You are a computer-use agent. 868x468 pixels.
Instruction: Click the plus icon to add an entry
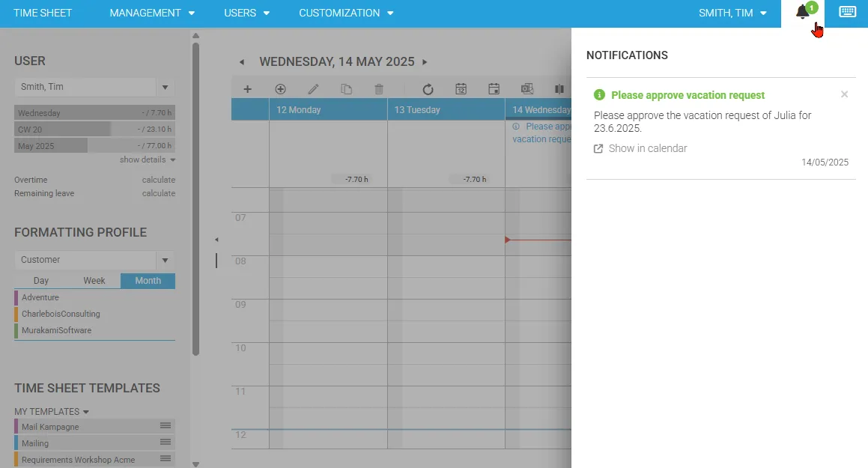(247, 88)
